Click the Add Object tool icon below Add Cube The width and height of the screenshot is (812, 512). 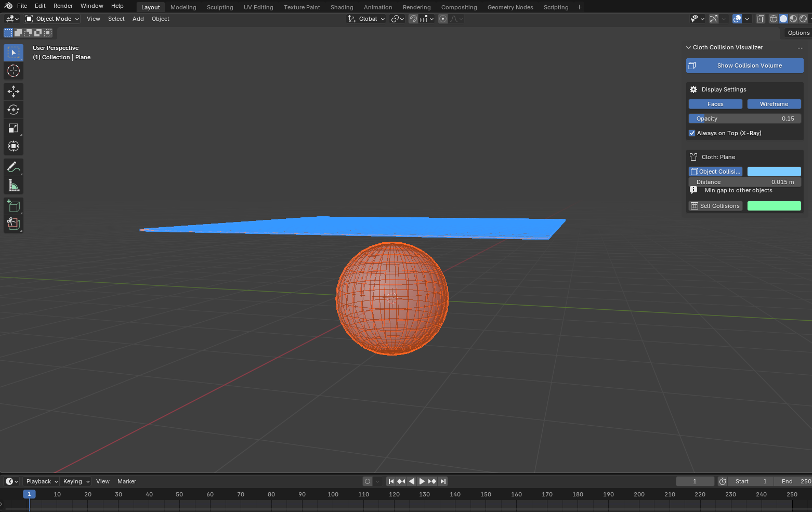(14, 224)
